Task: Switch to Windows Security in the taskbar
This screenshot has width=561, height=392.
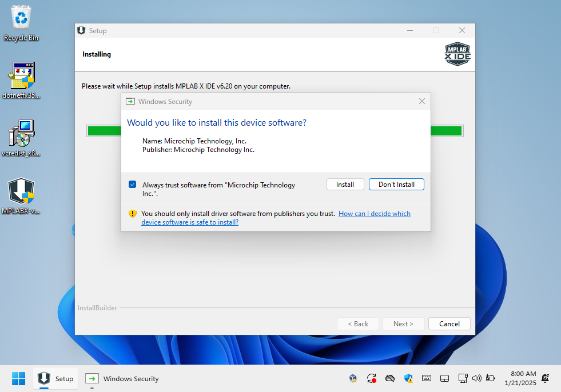Action: click(x=122, y=378)
